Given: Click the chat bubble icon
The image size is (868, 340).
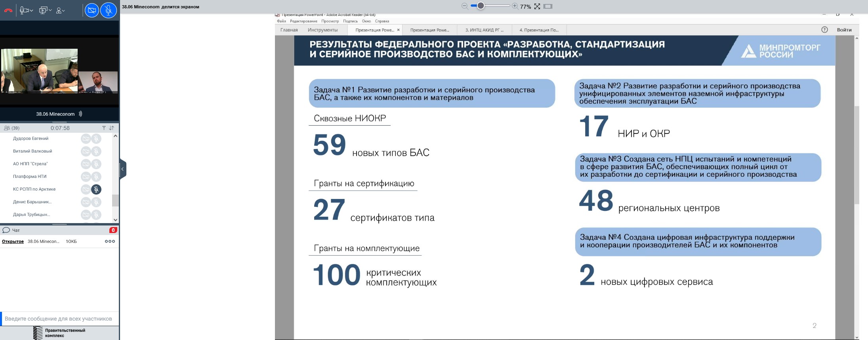Looking at the screenshot, I should (6, 230).
